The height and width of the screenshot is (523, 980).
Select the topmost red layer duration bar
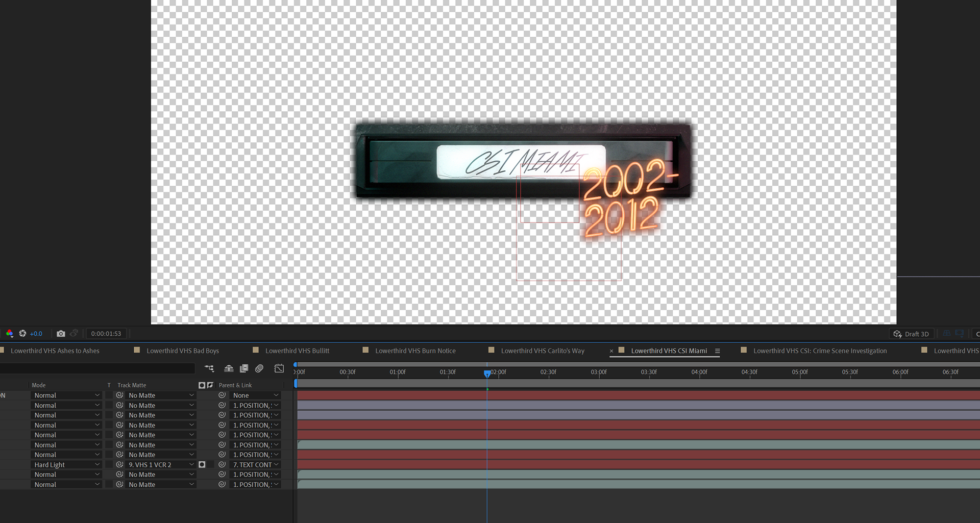[638, 395]
